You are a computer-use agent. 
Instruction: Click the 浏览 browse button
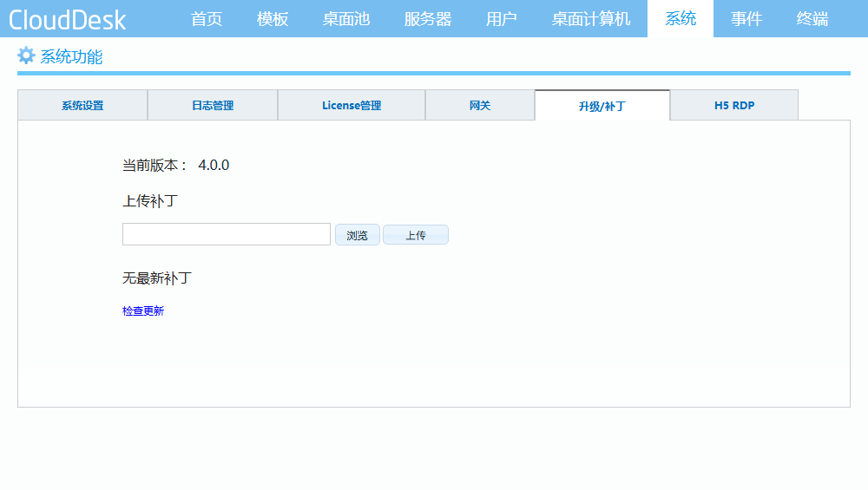coord(358,235)
